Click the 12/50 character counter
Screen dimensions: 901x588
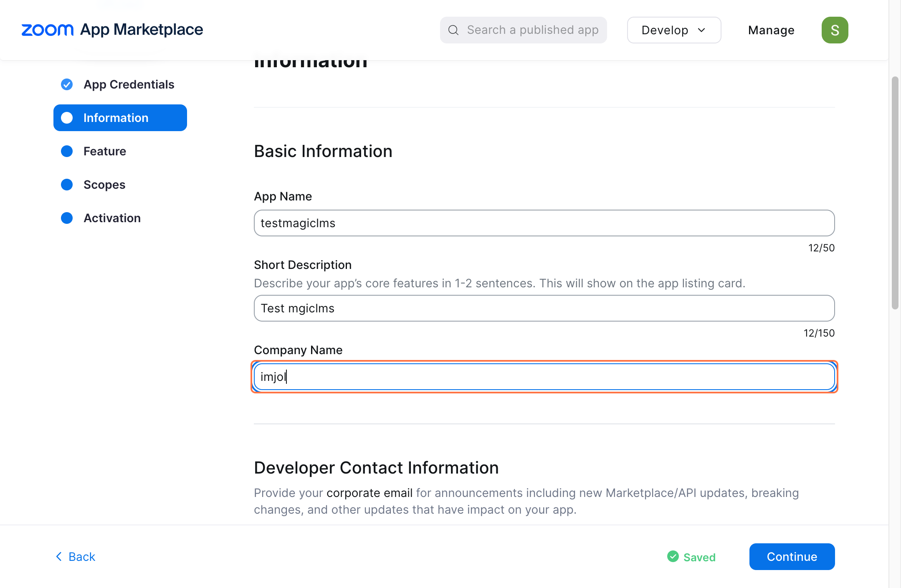pyautogui.click(x=821, y=248)
